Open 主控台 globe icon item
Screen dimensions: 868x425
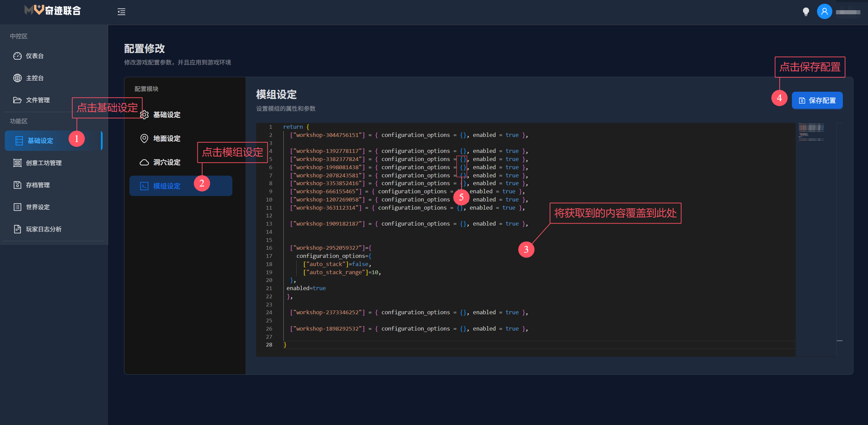(35, 78)
